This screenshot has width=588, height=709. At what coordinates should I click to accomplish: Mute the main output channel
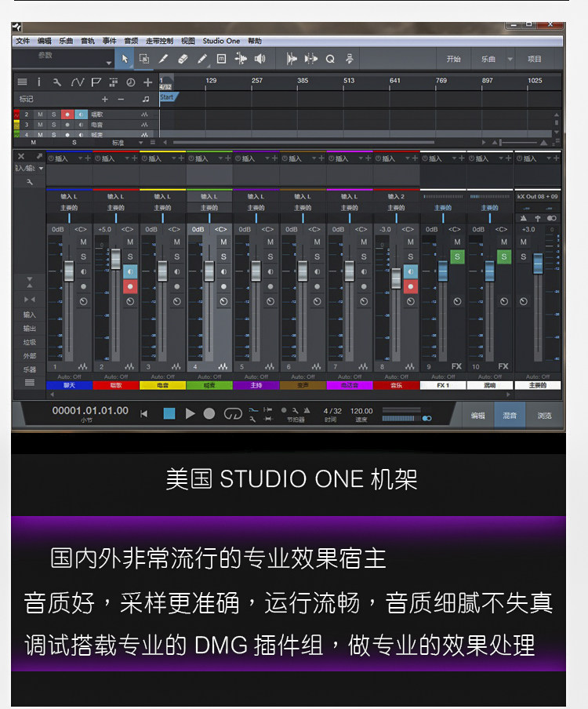[524, 242]
